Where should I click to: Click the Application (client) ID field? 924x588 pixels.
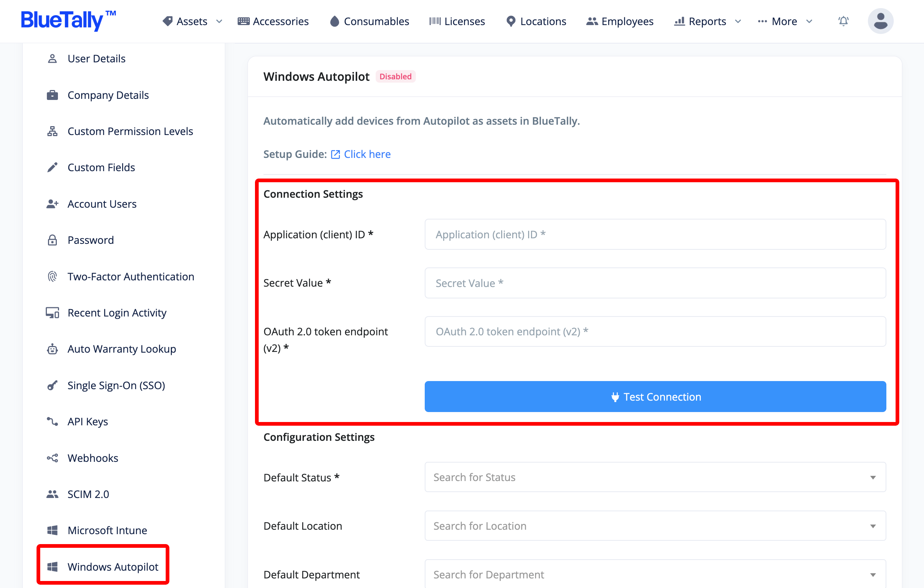pyautogui.click(x=655, y=234)
